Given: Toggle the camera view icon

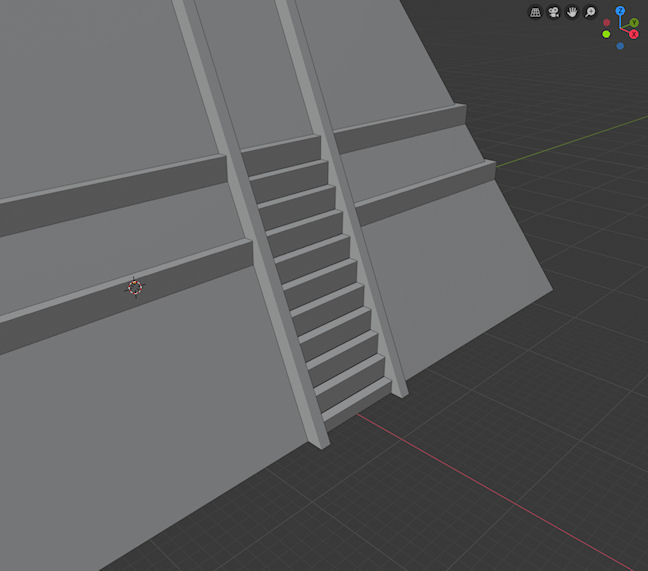Looking at the screenshot, I should click(554, 13).
